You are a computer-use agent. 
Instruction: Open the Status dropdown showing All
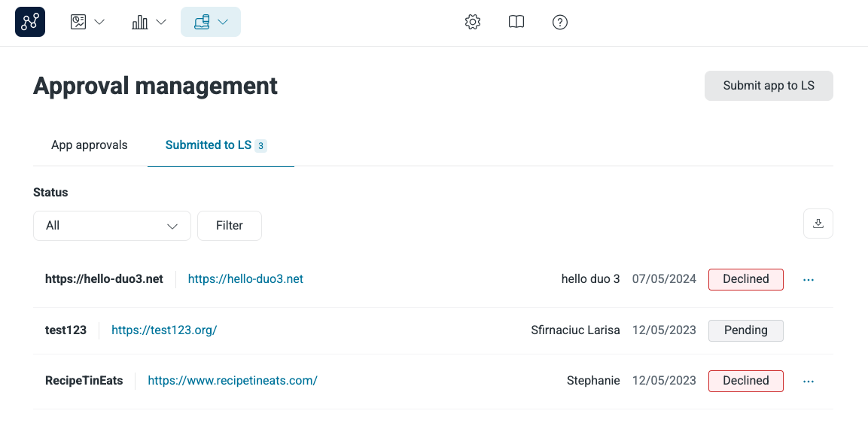111,225
